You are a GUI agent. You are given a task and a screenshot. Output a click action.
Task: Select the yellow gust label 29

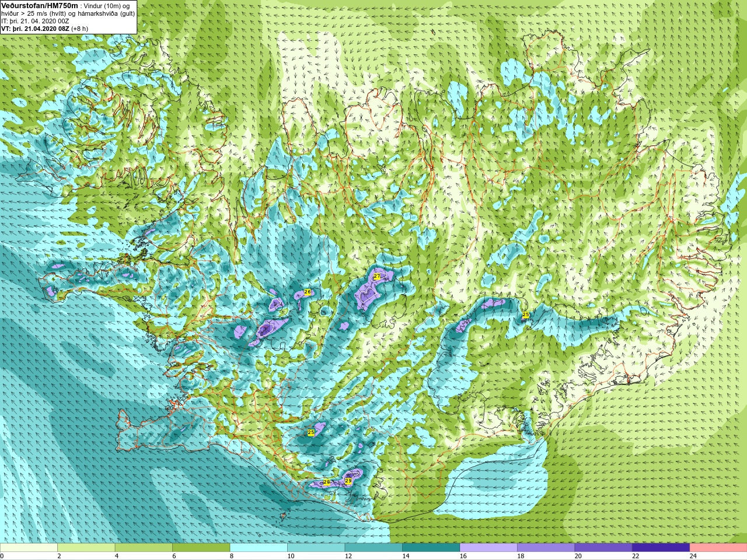348,481
